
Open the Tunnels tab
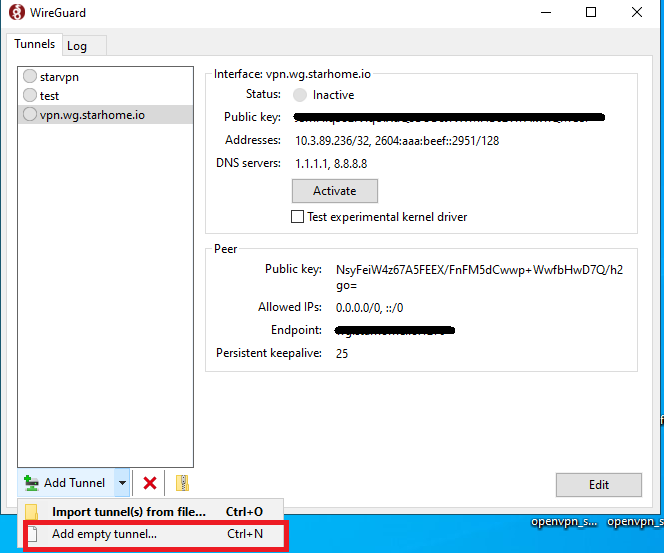(x=34, y=44)
